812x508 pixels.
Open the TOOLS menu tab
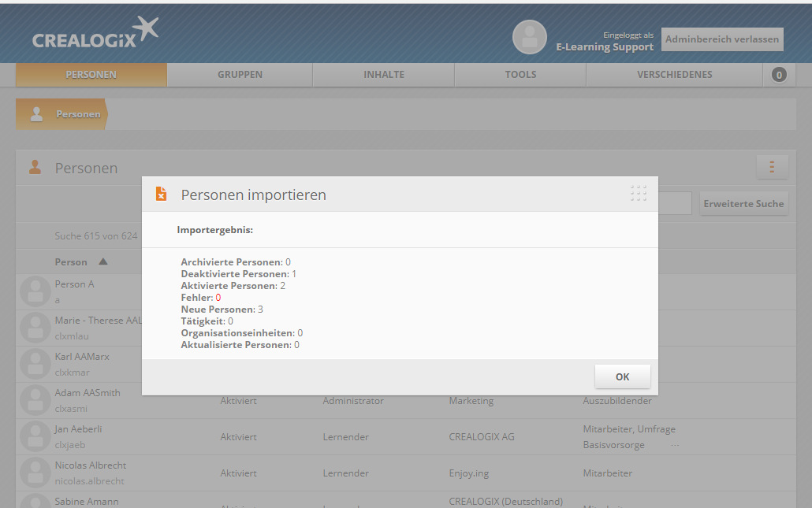(520, 75)
